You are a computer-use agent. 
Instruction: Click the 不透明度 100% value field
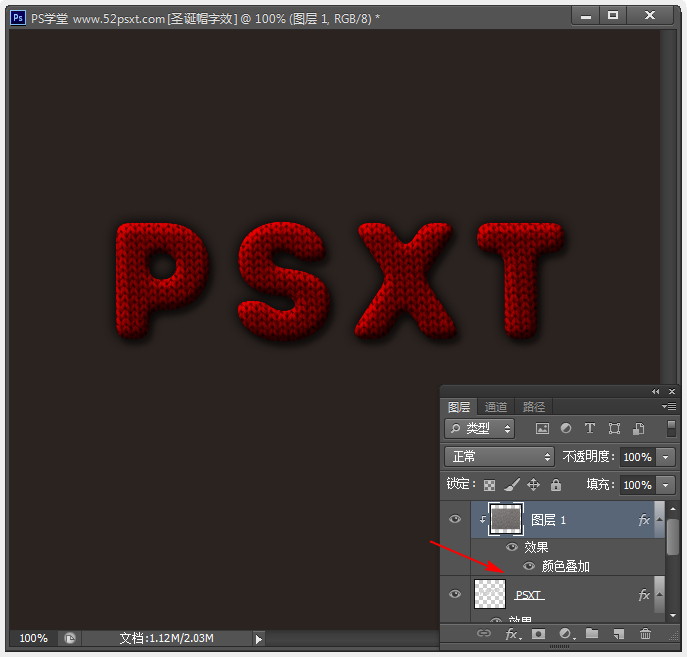point(638,457)
